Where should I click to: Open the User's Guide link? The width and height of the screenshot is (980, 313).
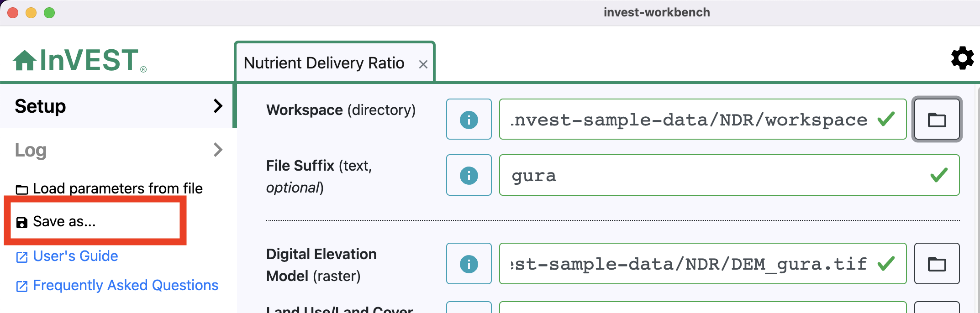67,256
